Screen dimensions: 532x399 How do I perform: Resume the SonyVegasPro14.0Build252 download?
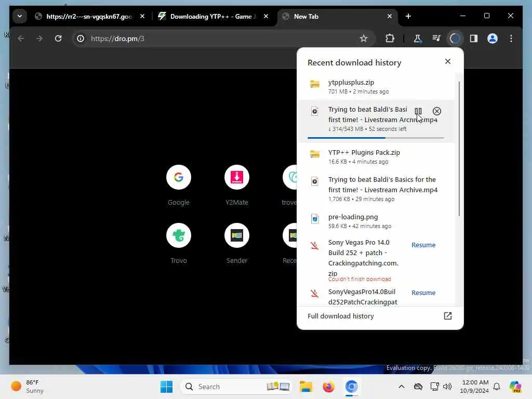pyautogui.click(x=423, y=293)
